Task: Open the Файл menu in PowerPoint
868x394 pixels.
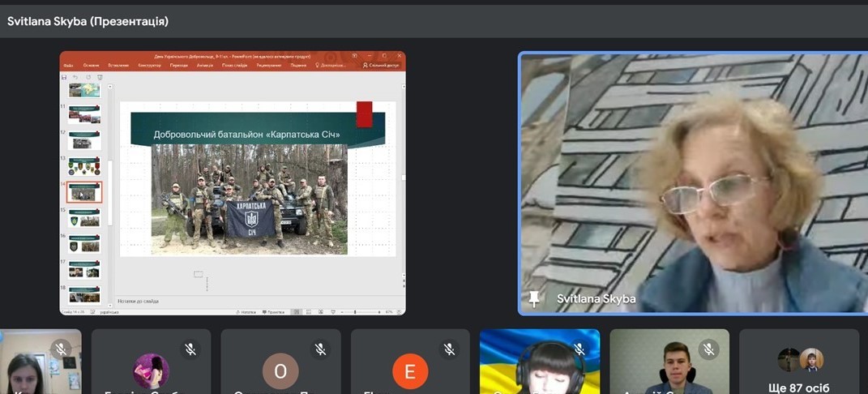Action: coord(69,66)
